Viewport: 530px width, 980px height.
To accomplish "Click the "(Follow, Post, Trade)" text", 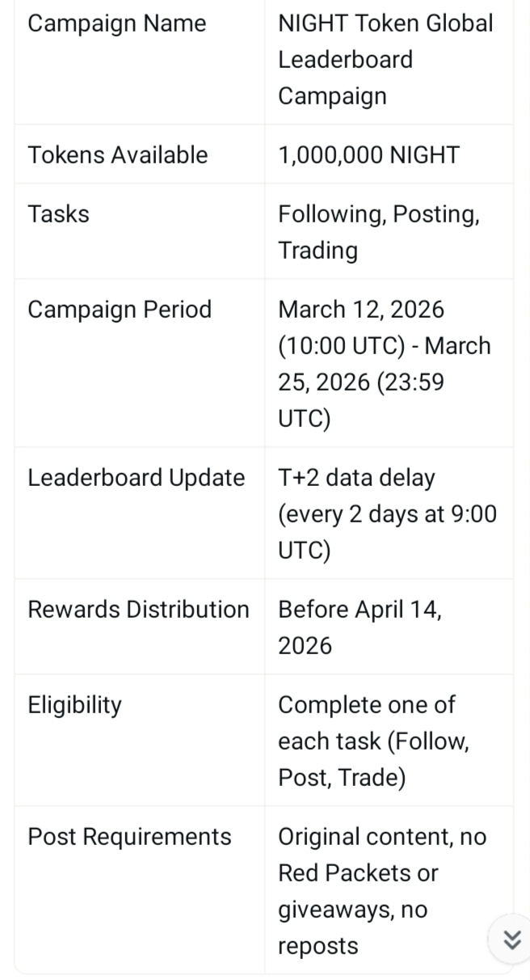I will [x=374, y=760].
